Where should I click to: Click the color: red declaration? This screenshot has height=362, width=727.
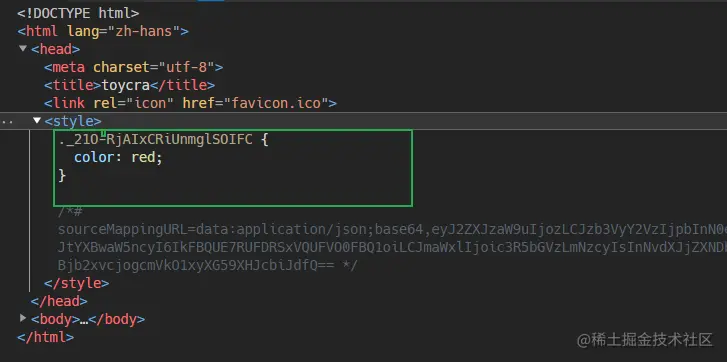tap(118, 157)
